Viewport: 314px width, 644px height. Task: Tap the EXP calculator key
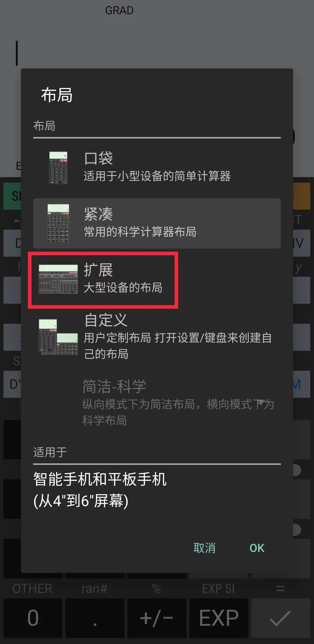(x=219, y=618)
